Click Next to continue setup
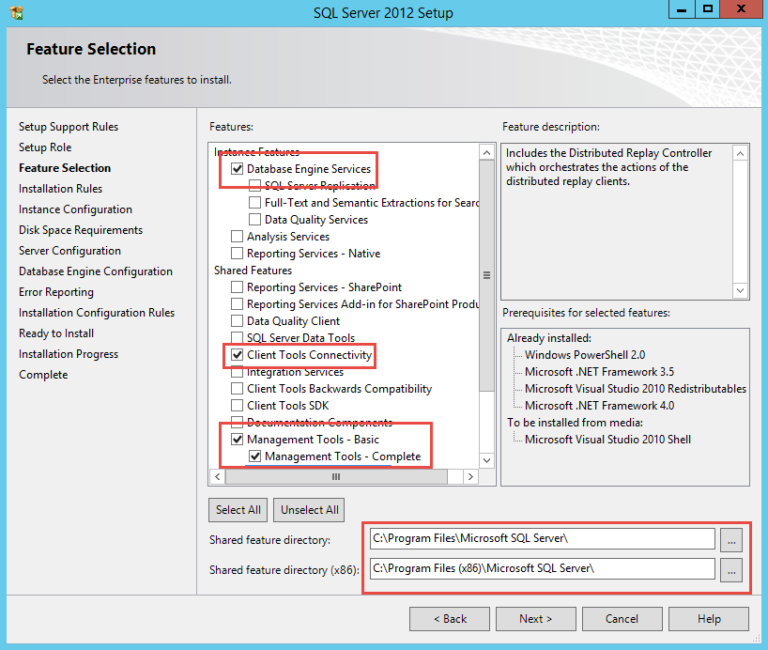 (535, 619)
